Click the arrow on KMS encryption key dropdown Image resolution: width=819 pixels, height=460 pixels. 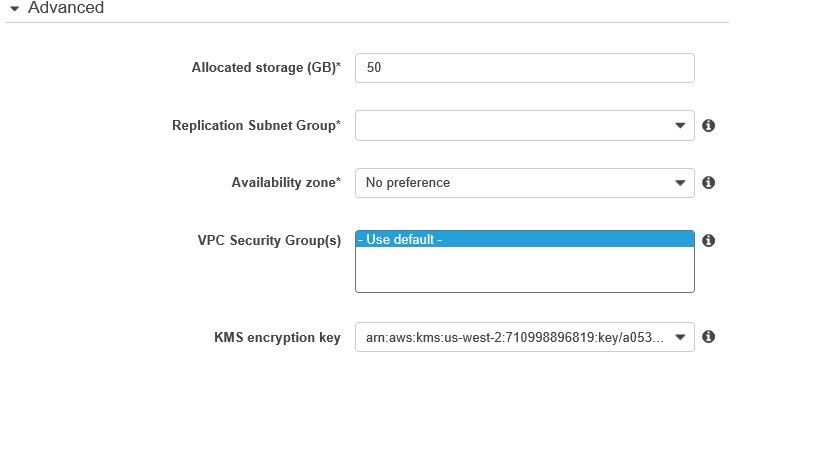[x=680, y=337]
